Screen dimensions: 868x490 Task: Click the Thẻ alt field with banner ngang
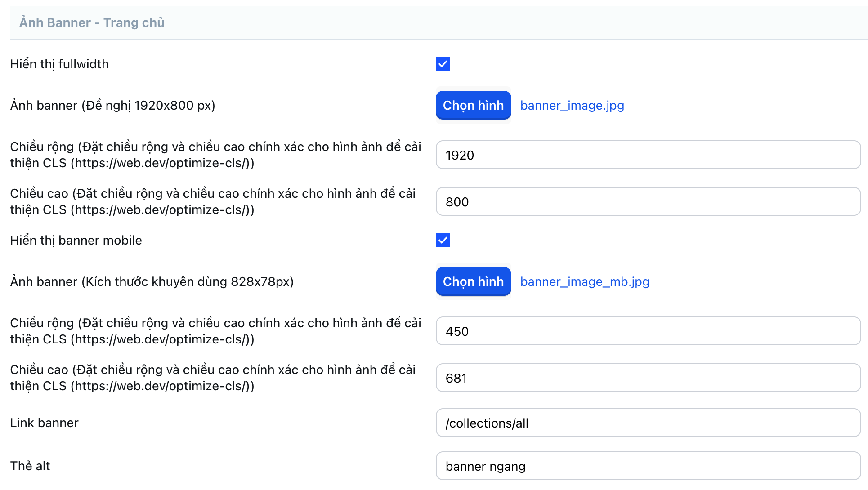point(648,466)
